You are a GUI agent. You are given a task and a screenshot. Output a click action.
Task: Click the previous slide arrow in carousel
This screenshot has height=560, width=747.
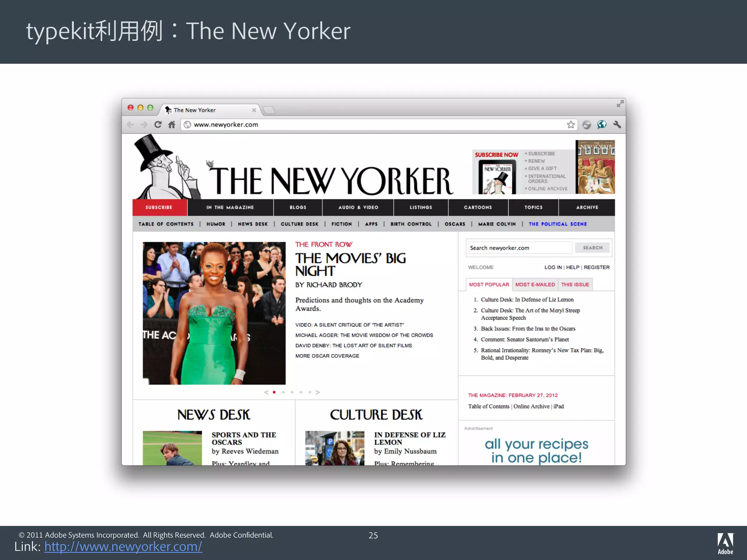266,392
